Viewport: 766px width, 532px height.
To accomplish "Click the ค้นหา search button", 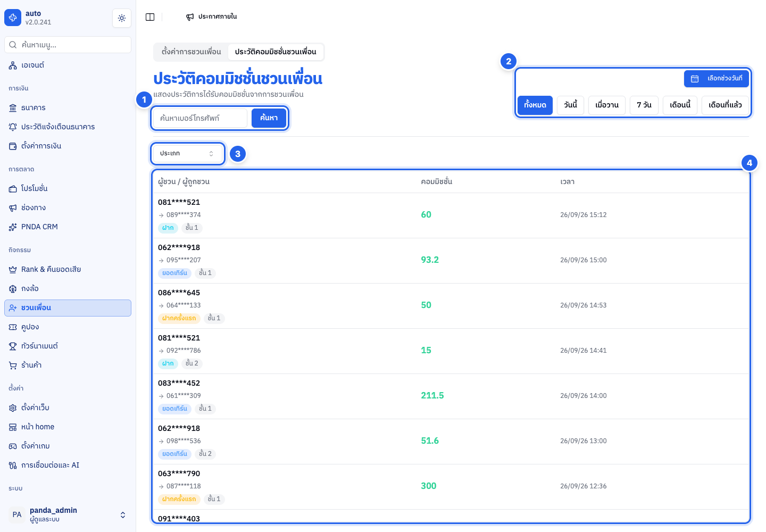I will pos(269,118).
